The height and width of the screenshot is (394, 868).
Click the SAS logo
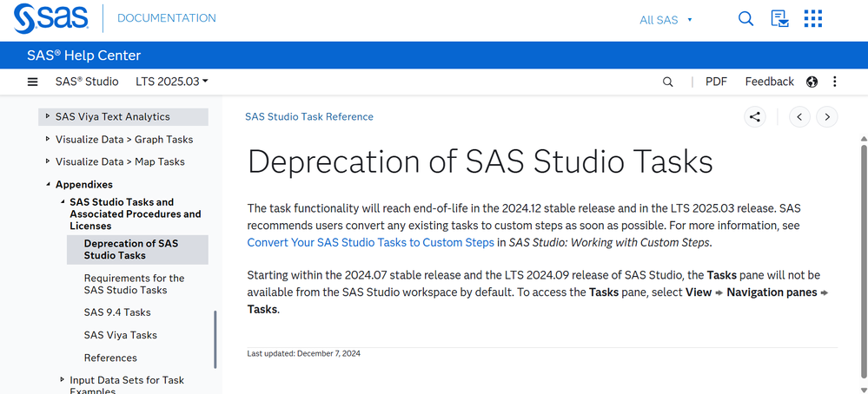pos(51,18)
